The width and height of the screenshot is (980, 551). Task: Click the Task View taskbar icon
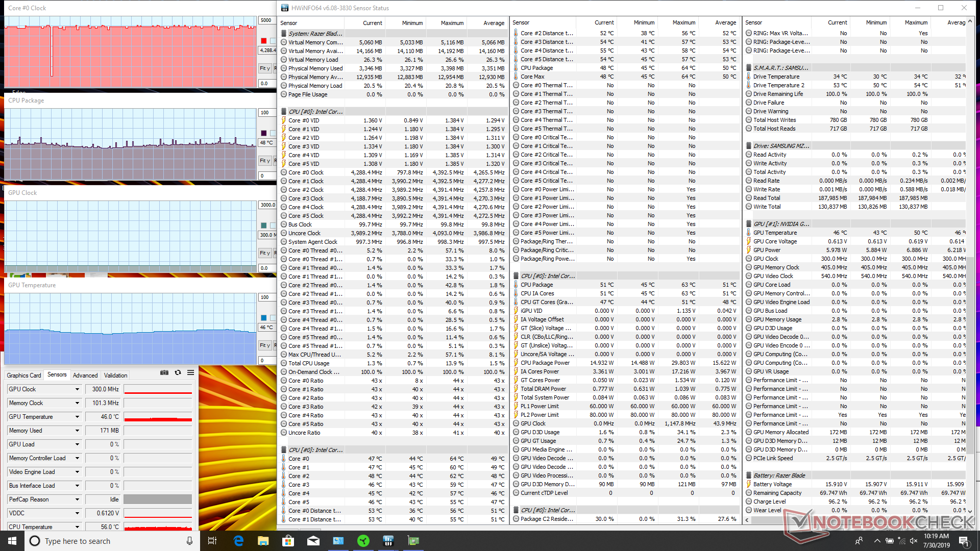(212, 541)
